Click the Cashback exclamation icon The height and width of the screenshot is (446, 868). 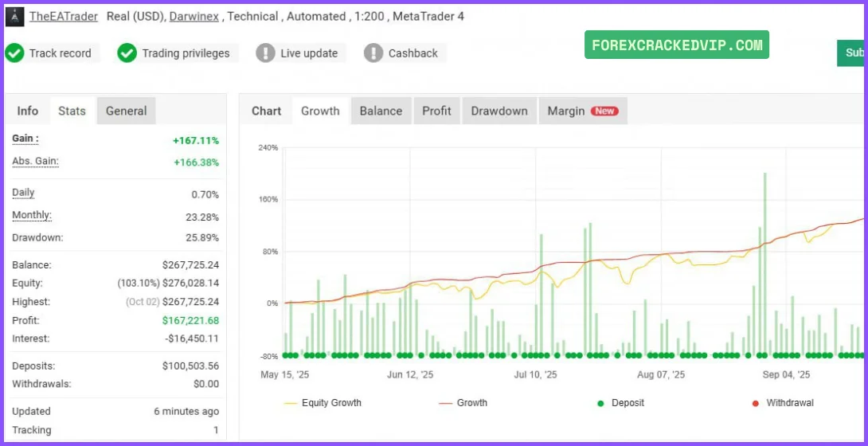click(373, 53)
